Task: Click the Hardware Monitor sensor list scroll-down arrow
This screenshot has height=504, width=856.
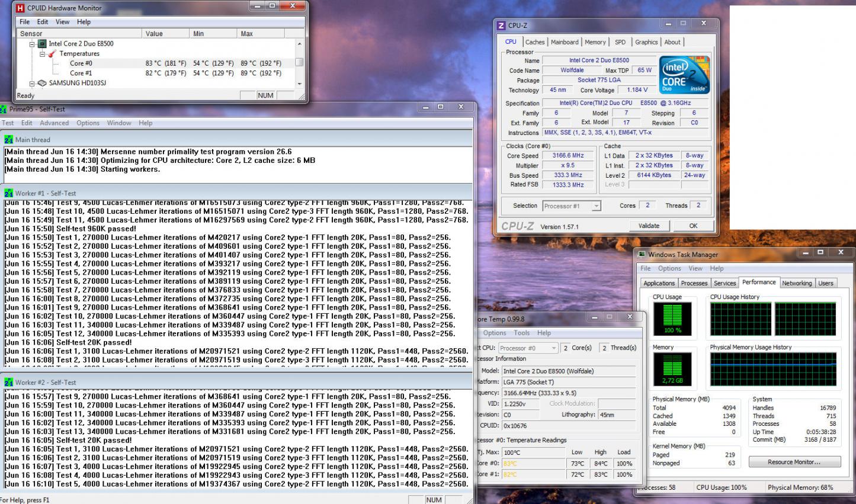Action: tap(299, 84)
